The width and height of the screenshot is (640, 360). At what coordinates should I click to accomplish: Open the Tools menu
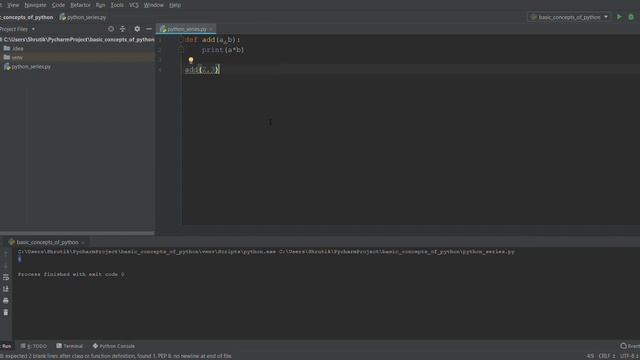pos(117,5)
